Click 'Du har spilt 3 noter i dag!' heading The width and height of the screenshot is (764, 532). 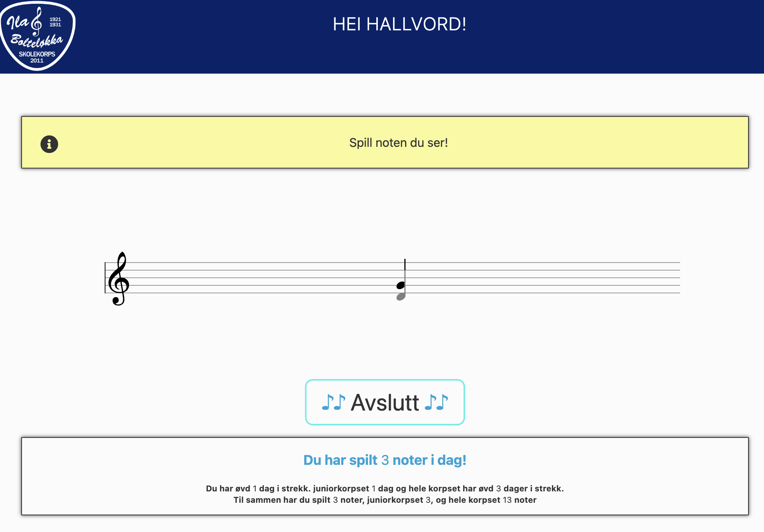point(385,460)
